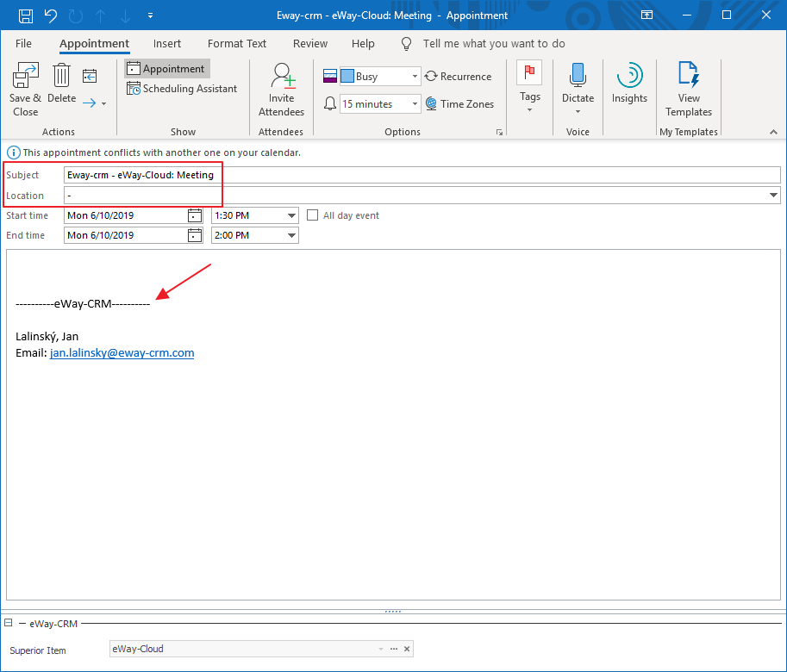Click View Templates button

coord(688,90)
